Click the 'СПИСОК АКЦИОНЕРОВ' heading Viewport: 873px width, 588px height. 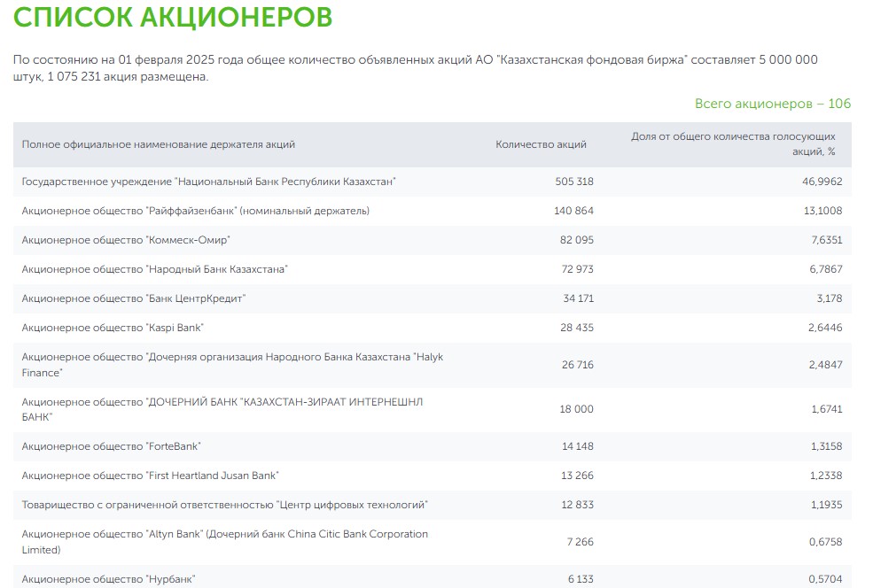(x=173, y=17)
